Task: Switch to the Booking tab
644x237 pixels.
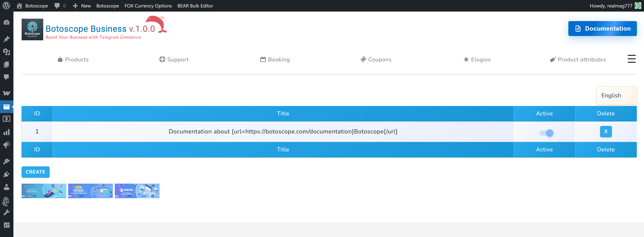Action: pos(275,60)
